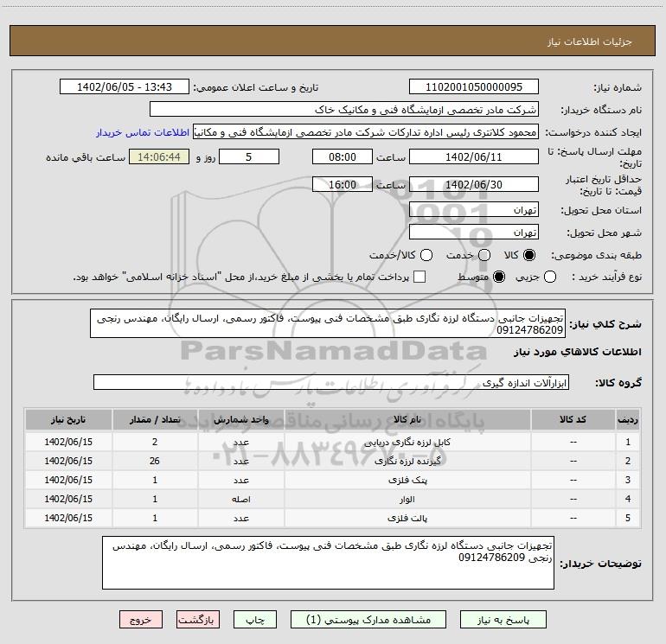Click need date of پالت فلزی row
Image resolution: width=666 pixels, height=644 pixels.
click(x=68, y=519)
